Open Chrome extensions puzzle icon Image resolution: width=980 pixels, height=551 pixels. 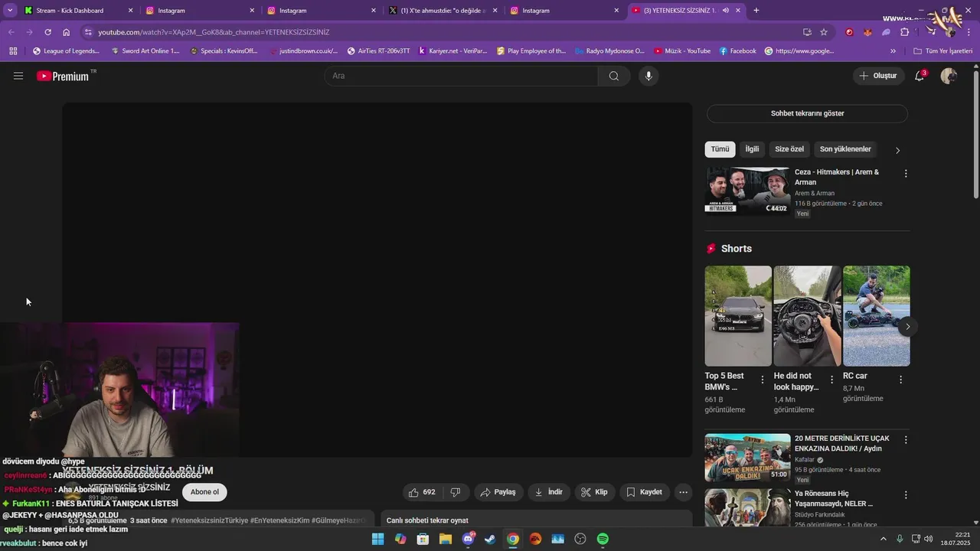[x=904, y=32]
